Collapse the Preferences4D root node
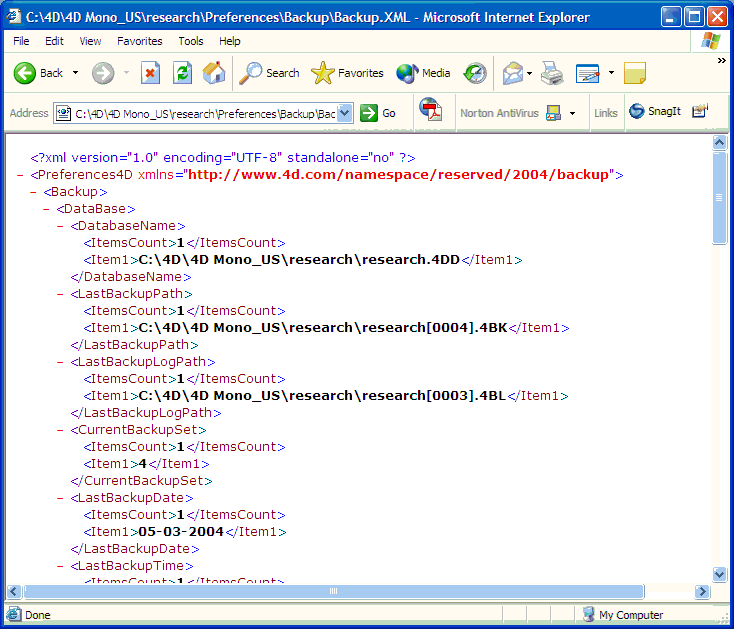 [x=21, y=175]
